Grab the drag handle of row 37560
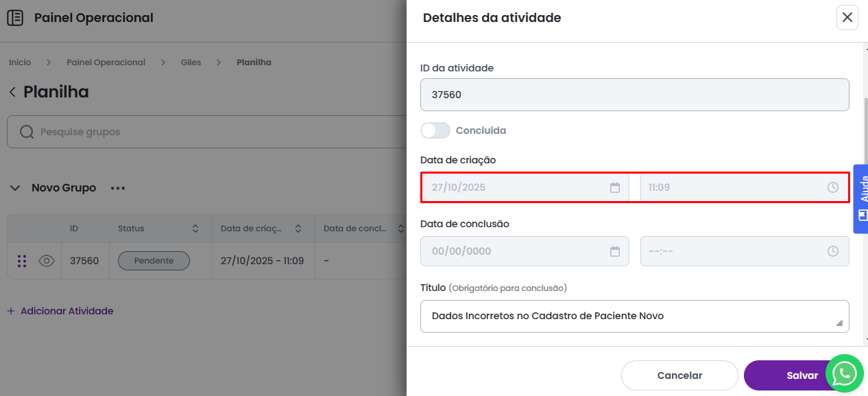 pos(22,261)
